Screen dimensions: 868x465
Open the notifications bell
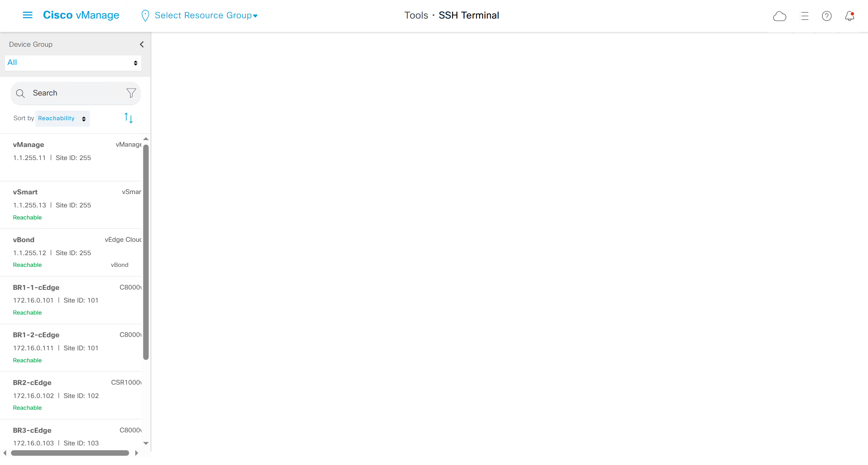pyautogui.click(x=849, y=16)
